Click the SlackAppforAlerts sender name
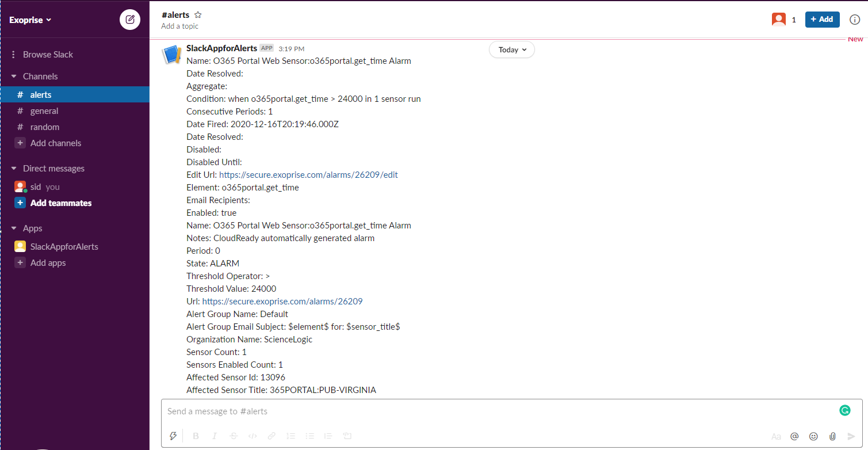868x450 pixels. pyautogui.click(x=221, y=48)
